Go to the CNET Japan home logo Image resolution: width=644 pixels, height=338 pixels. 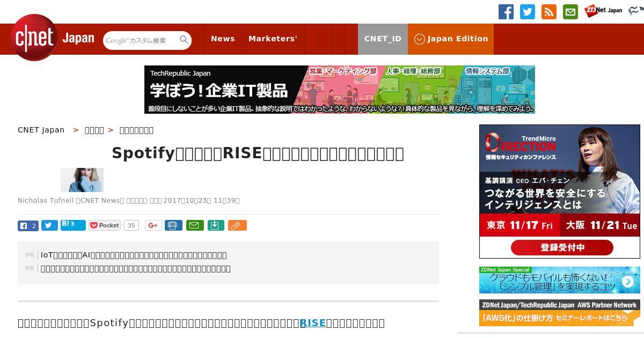point(53,38)
